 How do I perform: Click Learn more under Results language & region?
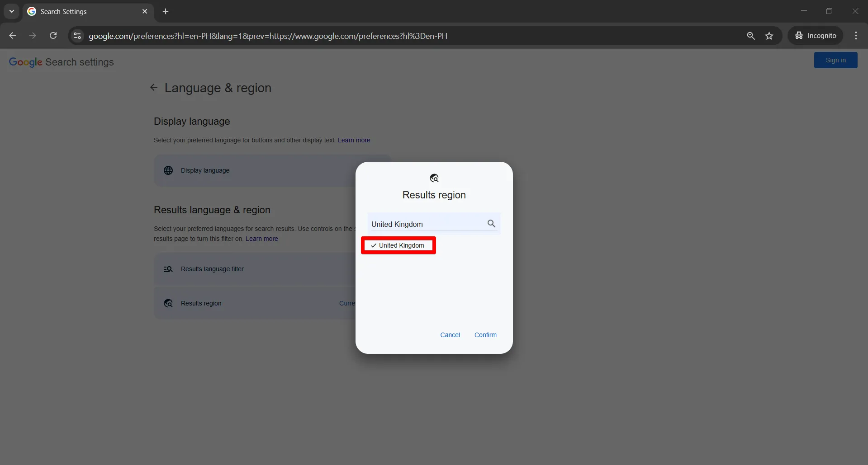pos(261,239)
